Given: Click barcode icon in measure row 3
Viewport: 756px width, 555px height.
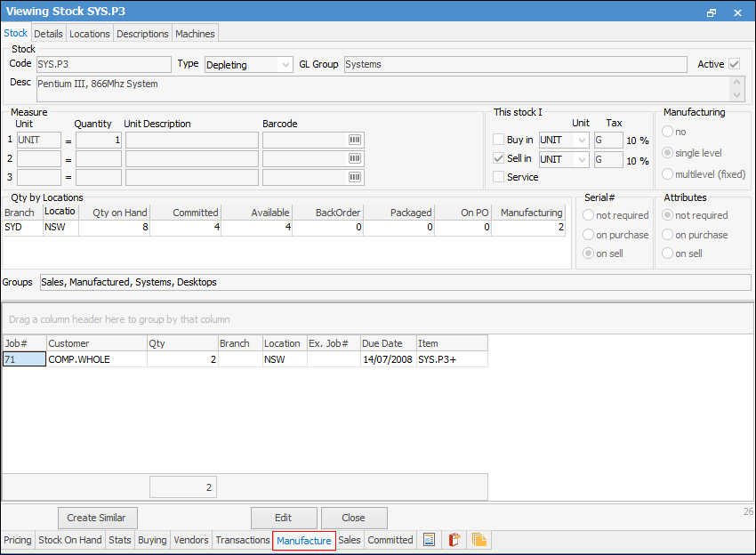Looking at the screenshot, I should [354, 177].
